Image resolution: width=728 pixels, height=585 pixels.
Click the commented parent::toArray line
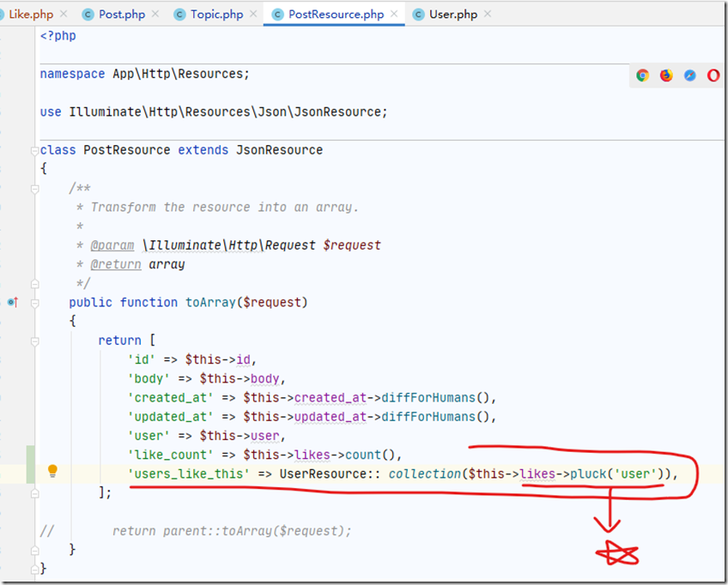pyautogui.click(x=232, y=531)
